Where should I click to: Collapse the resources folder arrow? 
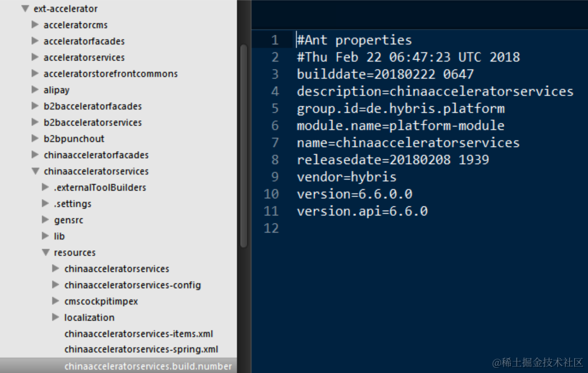pyautogui.click(x=46, y=252)
